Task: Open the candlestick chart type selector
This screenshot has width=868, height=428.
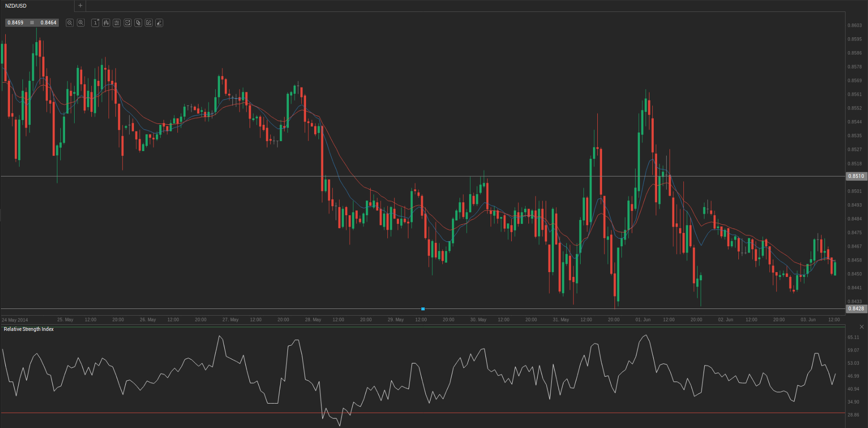Action: 106,23
